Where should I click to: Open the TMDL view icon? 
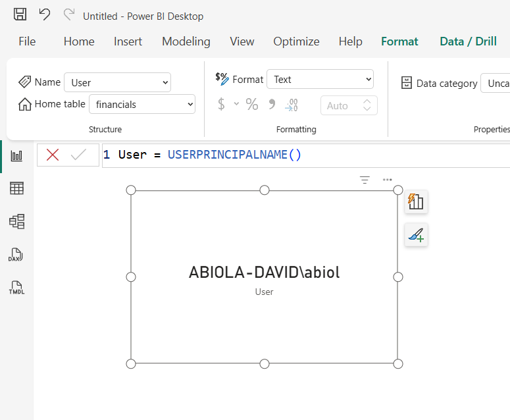pos(16,288)
